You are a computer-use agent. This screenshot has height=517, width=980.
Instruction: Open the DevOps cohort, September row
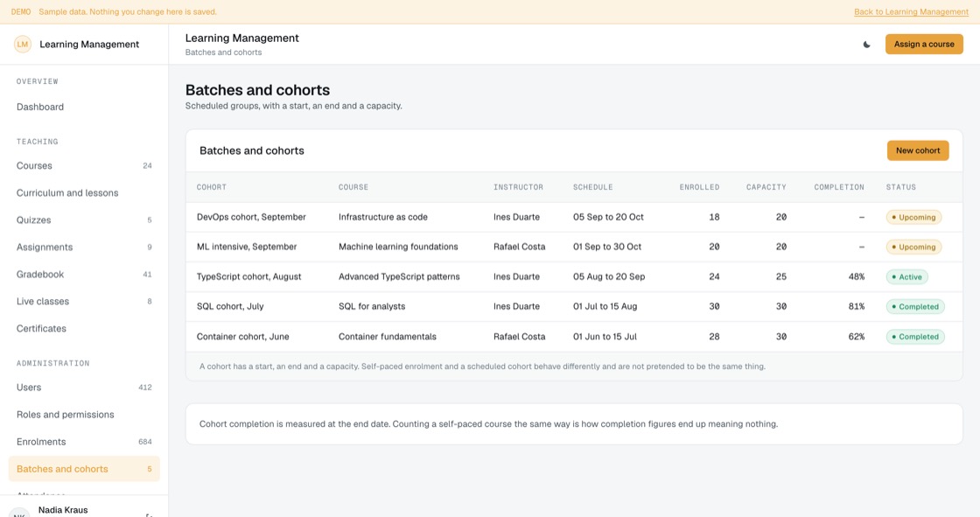click(574, 217)
